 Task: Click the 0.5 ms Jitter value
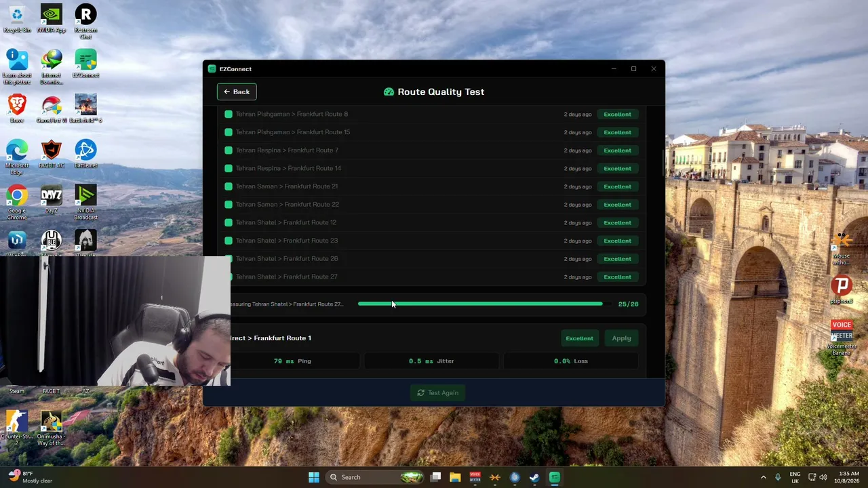click(431, 361)
